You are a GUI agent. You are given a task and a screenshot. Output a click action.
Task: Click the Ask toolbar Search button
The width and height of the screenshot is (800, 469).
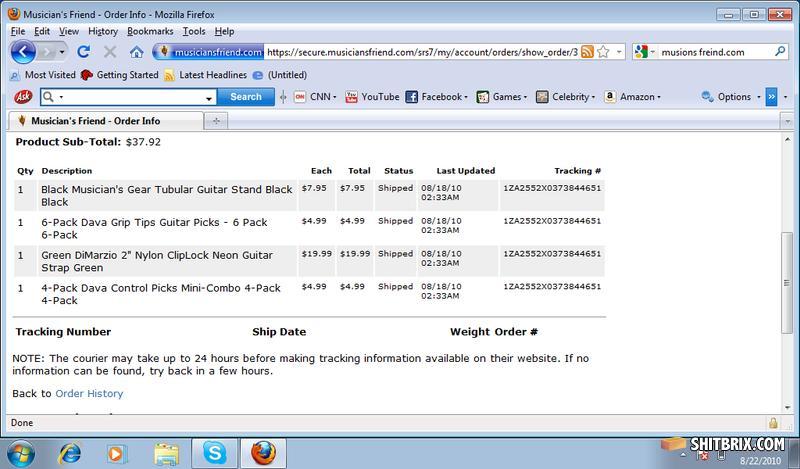(x=245, y=96)
